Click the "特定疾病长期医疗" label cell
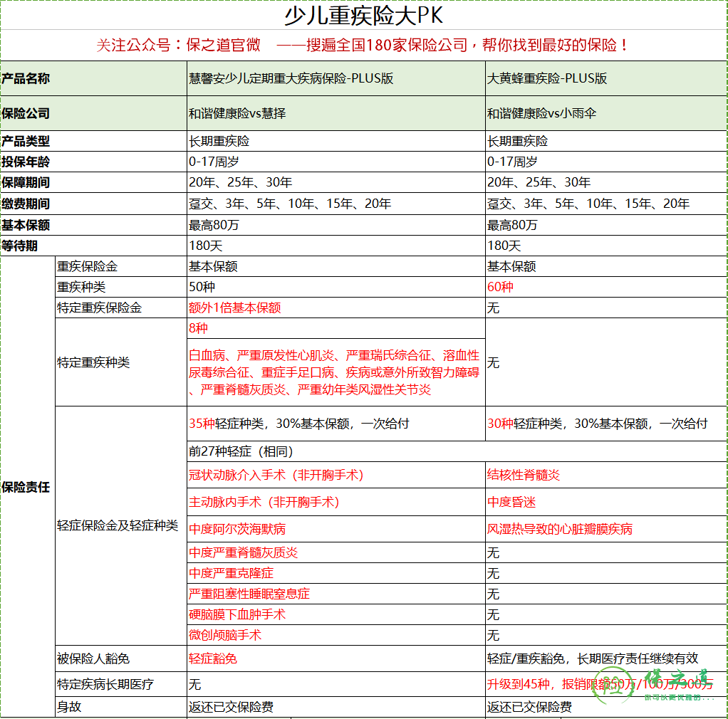 (x=120, y=684)
